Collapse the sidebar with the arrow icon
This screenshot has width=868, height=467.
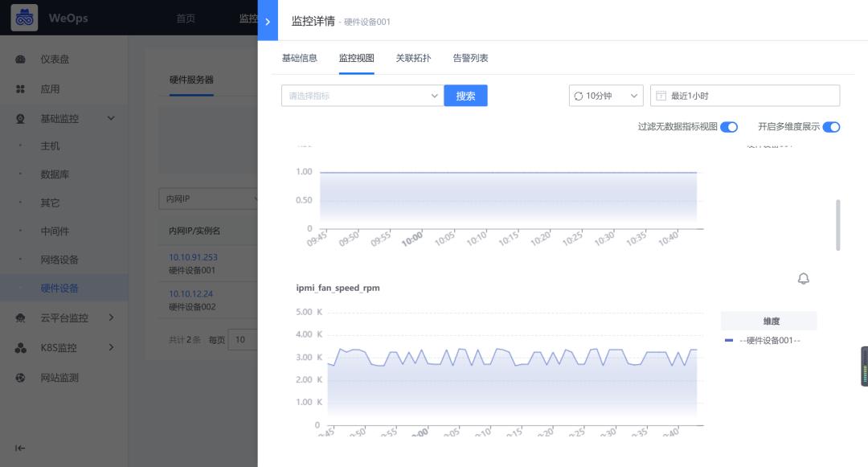pos(19,449)
